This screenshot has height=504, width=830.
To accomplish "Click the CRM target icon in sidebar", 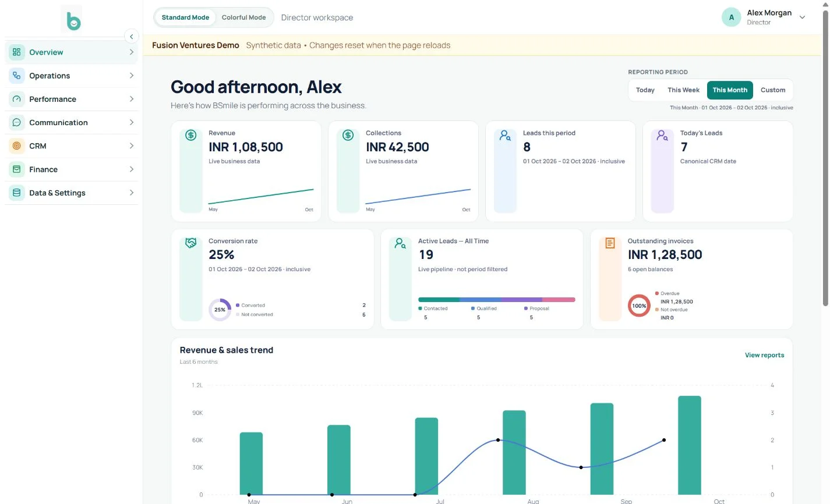I will pos(16,146).
